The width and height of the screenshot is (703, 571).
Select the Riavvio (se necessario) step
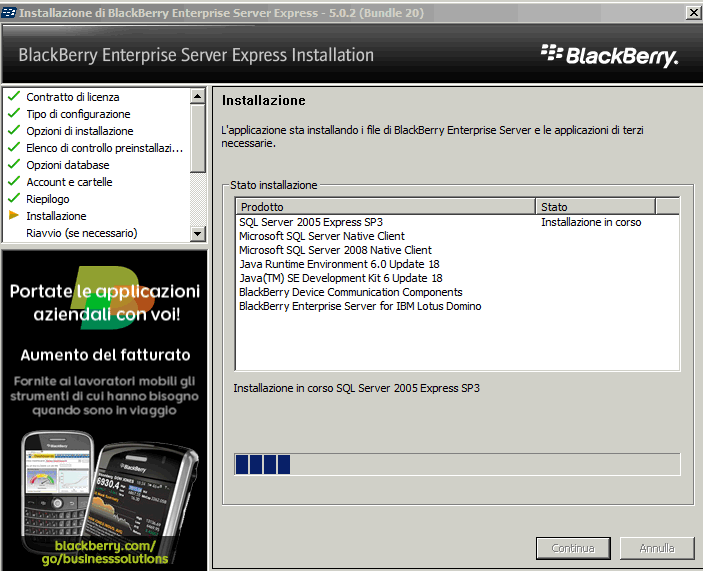[x=82, y=233]
